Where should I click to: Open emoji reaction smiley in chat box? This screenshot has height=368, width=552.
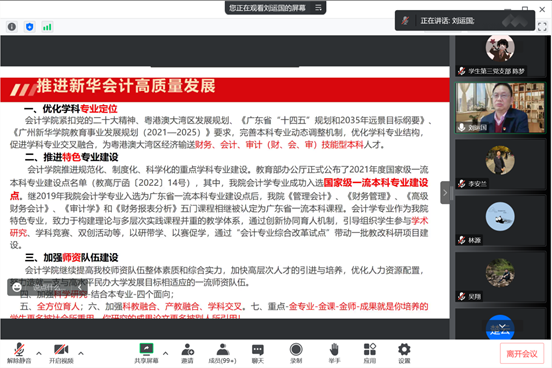pyautogui.click(x=17, y=287)
